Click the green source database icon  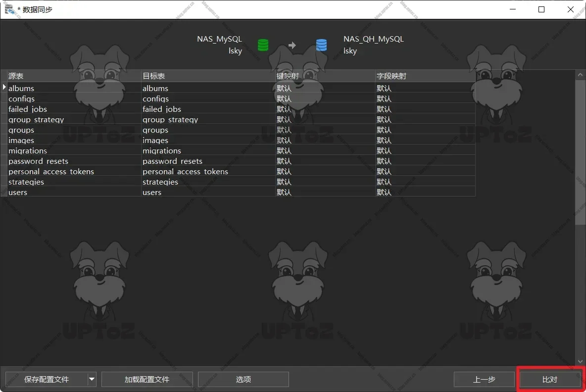click(263, 45)
